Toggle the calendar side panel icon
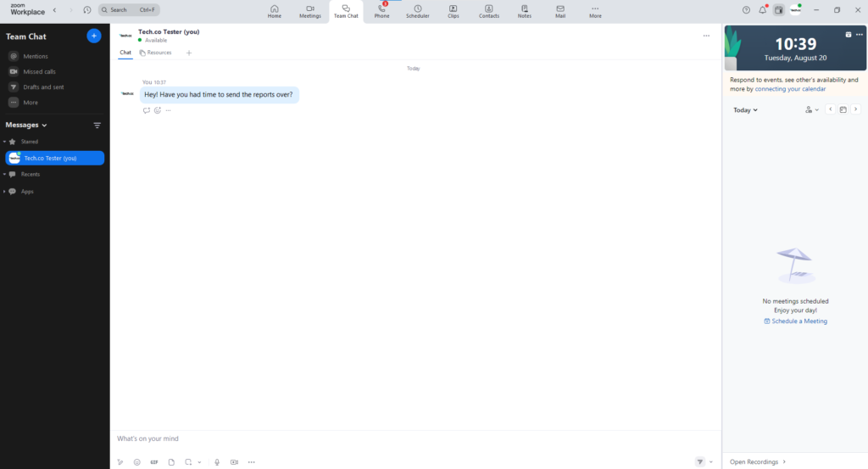The width and height of the screenshot is (868, 469). (778, 10)
